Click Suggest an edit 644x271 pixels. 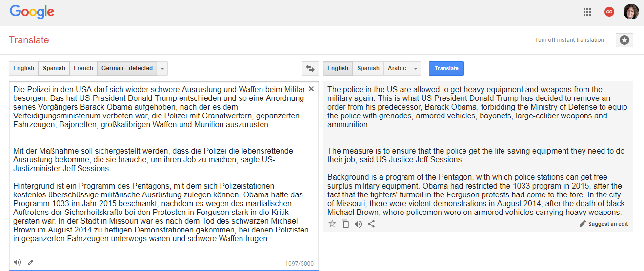[x=604, y=224]
